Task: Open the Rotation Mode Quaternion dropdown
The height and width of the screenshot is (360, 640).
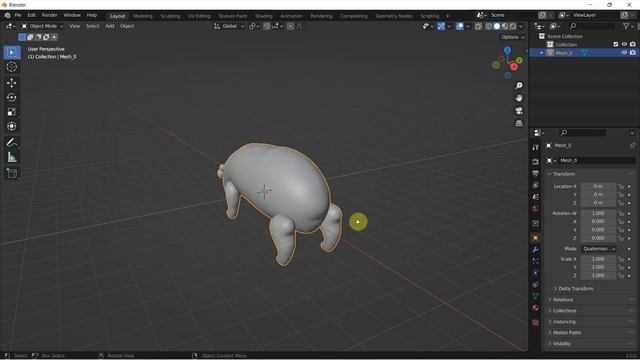Action: [x=599, y=249]
